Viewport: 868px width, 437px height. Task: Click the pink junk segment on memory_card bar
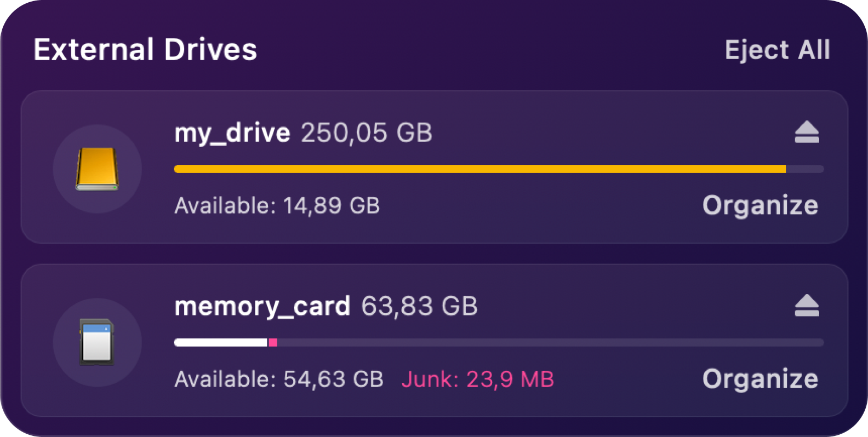coord(273,343)
